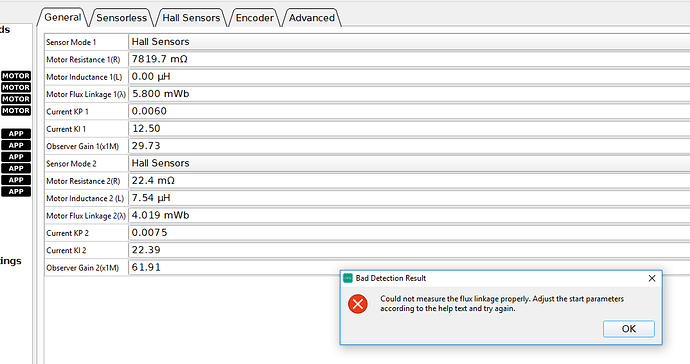Viewport: 690px width, 364px height.
Task: Click the Motor Resistance 1(R) value field
Action: [409, 59]
